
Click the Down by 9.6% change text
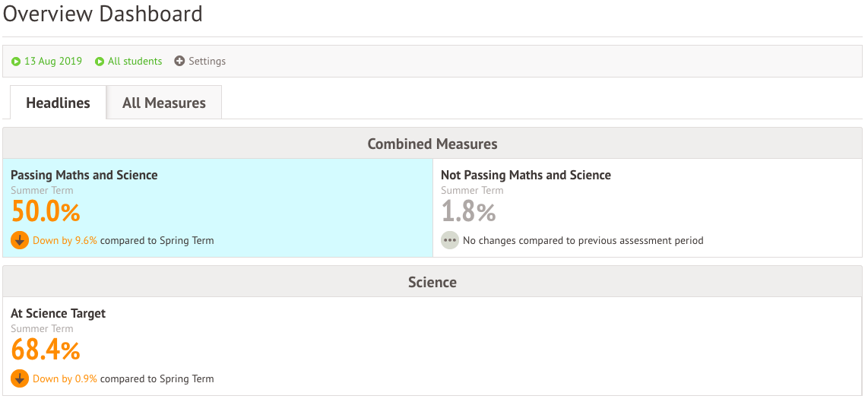coord(65,241)
